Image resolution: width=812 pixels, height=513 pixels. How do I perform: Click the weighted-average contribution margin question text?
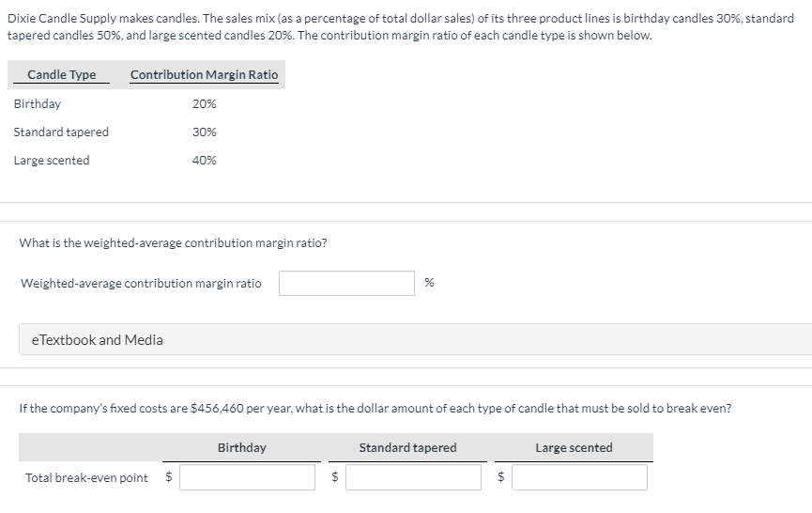[174, 243]
